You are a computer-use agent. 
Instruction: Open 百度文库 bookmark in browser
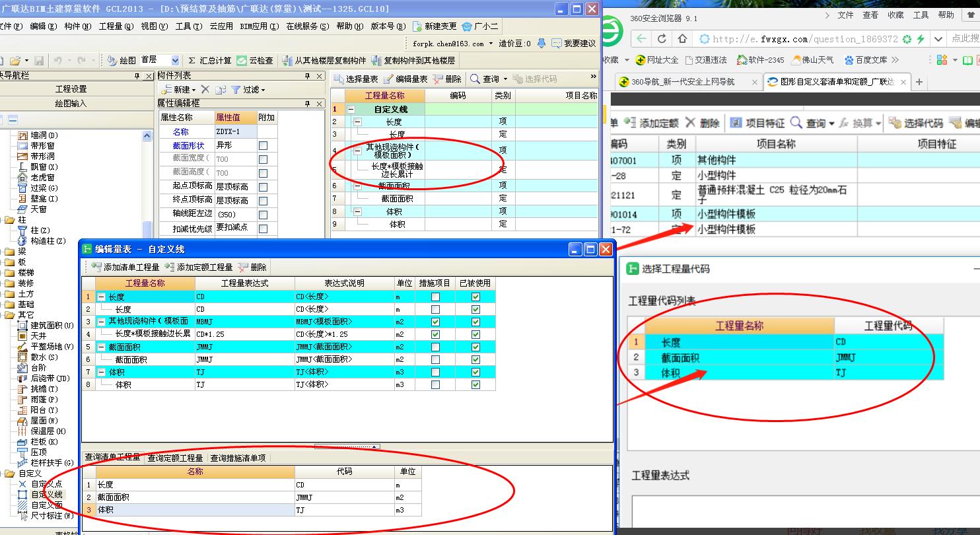point(865,60)
